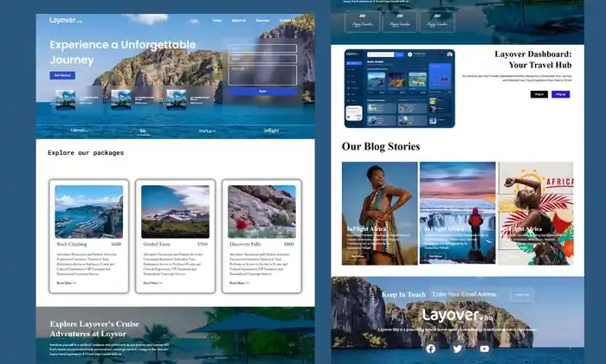Open the Home nav link

point(216,21)
